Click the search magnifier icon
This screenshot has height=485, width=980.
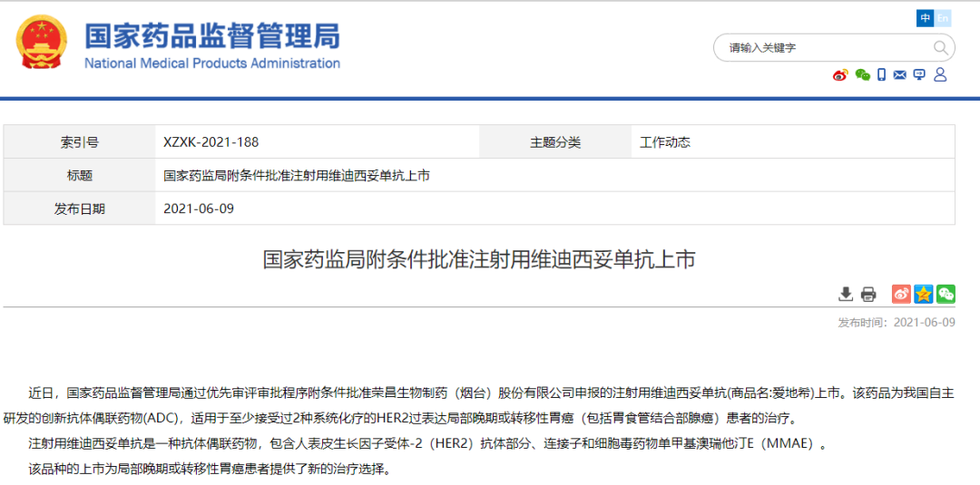coord(941,47)
